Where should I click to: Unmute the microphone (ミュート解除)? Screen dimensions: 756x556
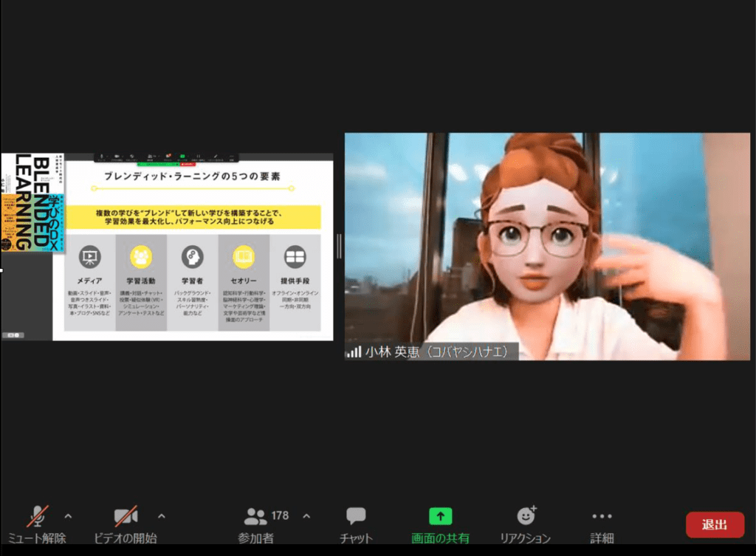[37, 517]
